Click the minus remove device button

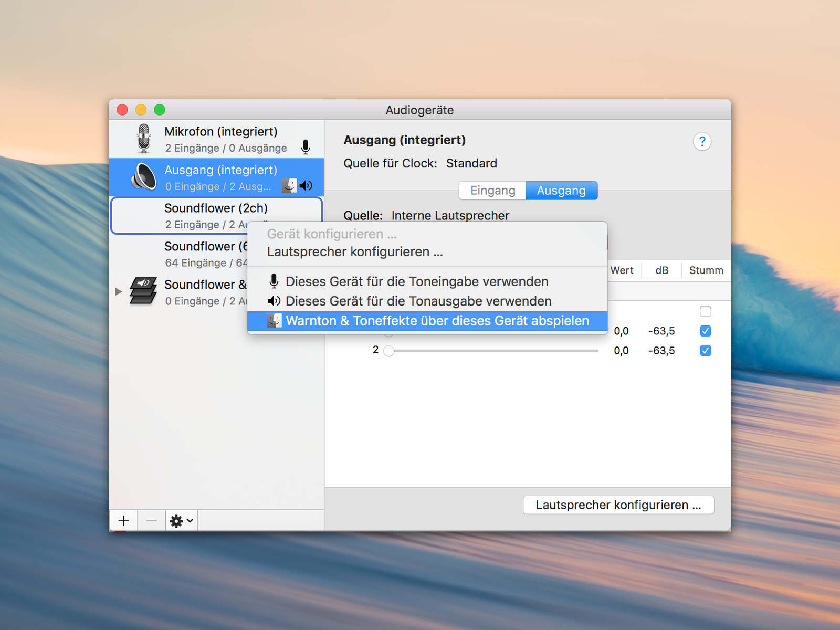click(152, 520)
